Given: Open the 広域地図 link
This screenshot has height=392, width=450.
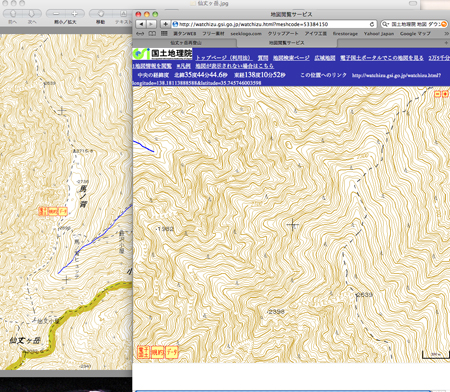Looking at the screenshot, I should click(325, 58).
